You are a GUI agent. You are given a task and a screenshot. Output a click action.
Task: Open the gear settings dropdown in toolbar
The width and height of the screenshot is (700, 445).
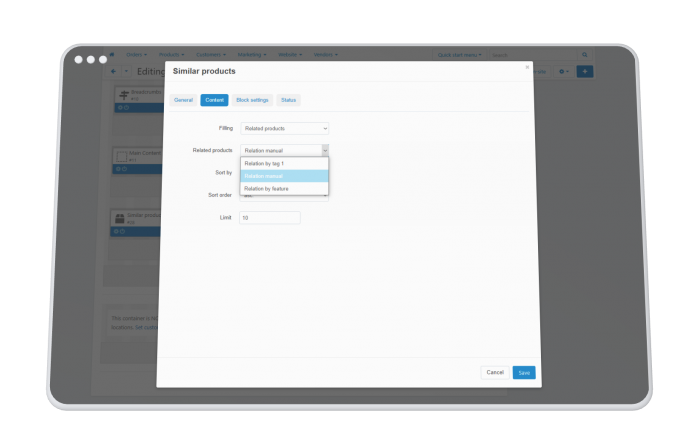coord(564,71)
